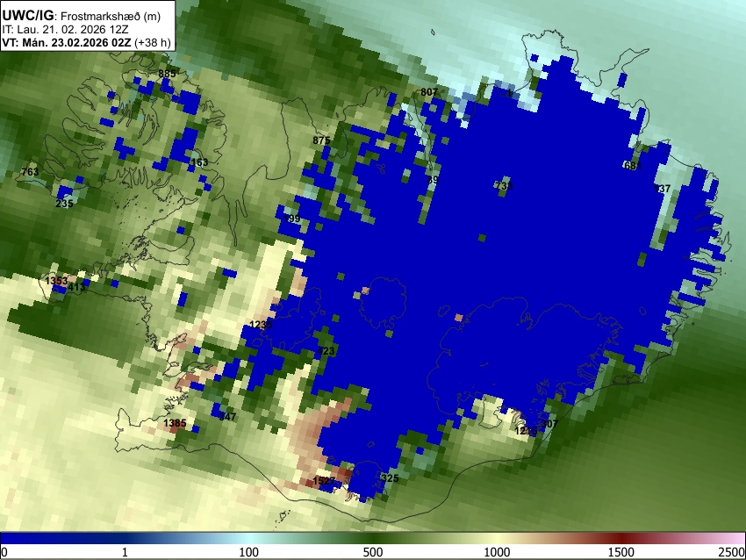
Task: Click the colorbar label 100
Action: [248, 552]
